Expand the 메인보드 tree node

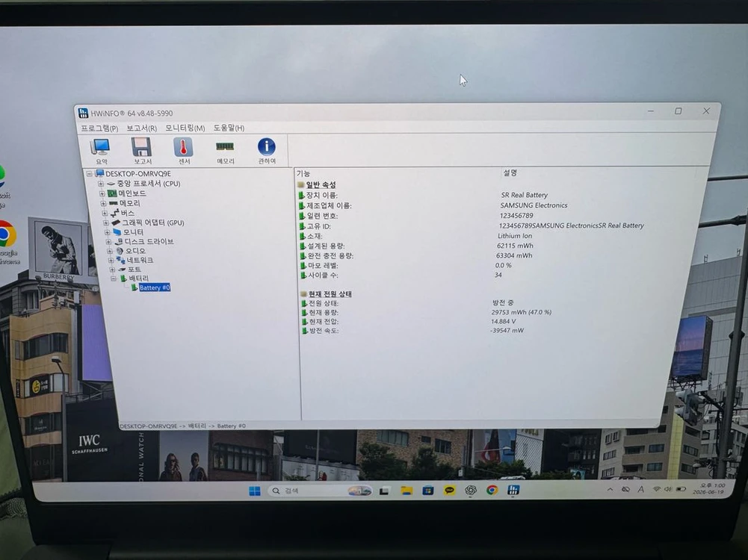(x=102, y=193)
